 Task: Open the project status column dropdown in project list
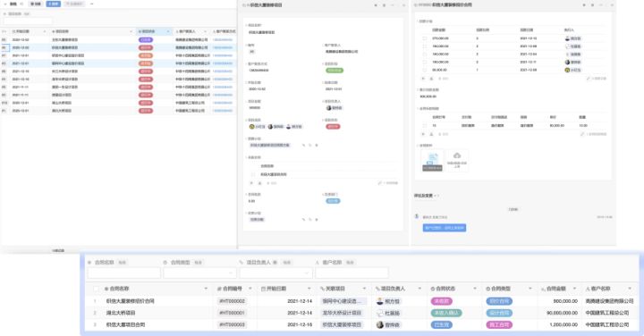(x=168, y=31)
